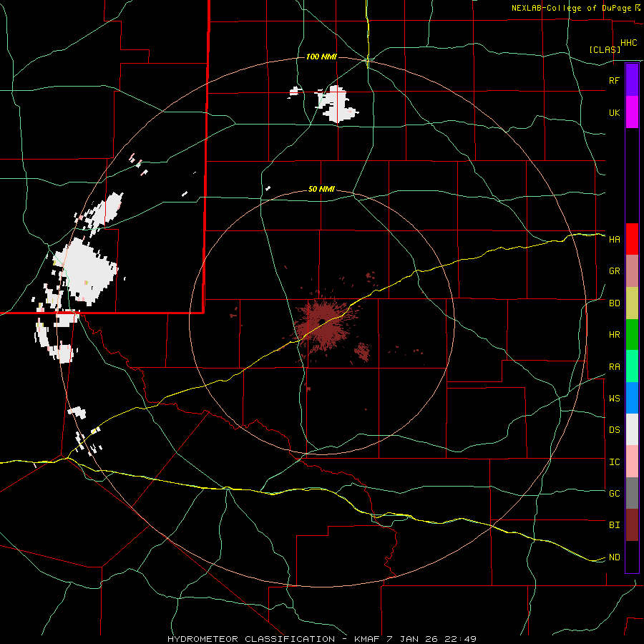Click the HA legend label
644x644 pixels.
(x=615, y=240)
